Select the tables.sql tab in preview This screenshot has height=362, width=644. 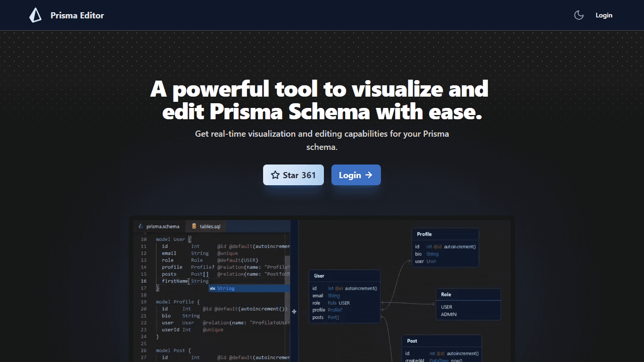pos(206,226)
